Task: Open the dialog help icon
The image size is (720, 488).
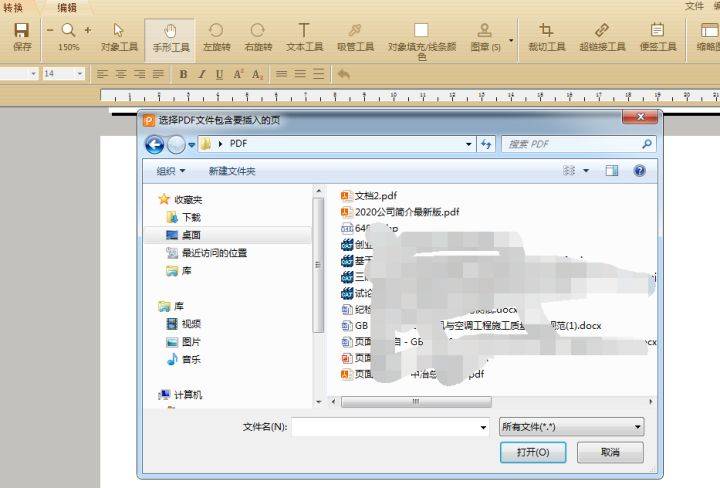Action: [x=640, y=171]
